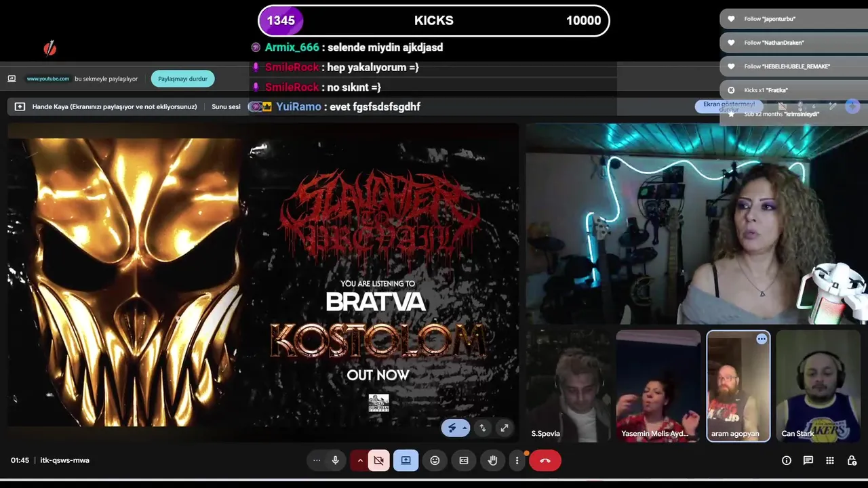Image resolution: width=868 pixels, height=488 pixels.
Task: Click YuiRamo chat username
Action: pyautogui.click(x=298, y=106)
